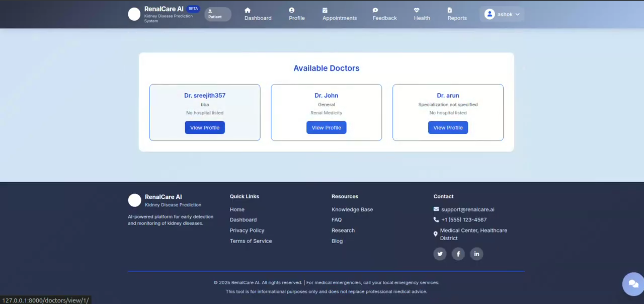The width and height of the screenshot is (644, 304).
Task: Click the Available Doctors heading
Action: 326,68
